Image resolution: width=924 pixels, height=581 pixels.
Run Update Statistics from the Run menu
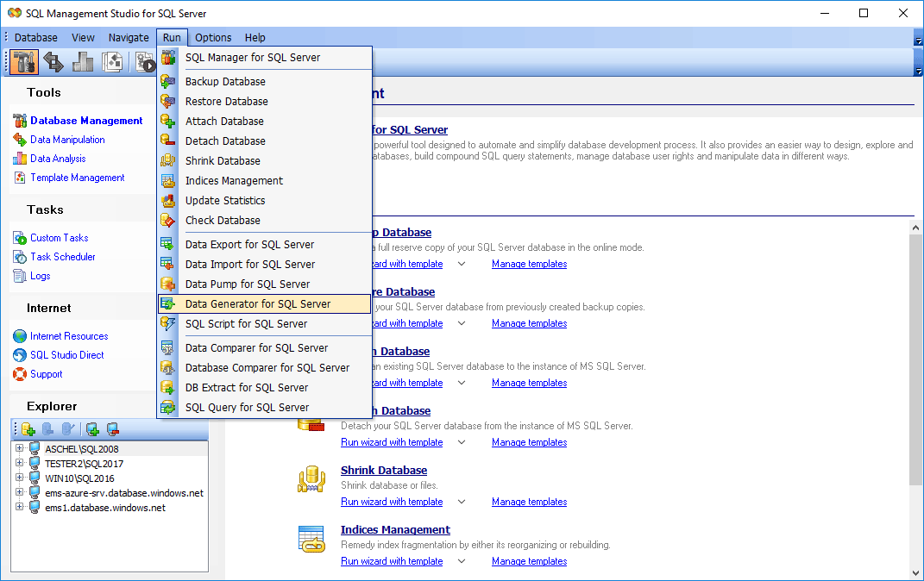(x=265, y=201)
